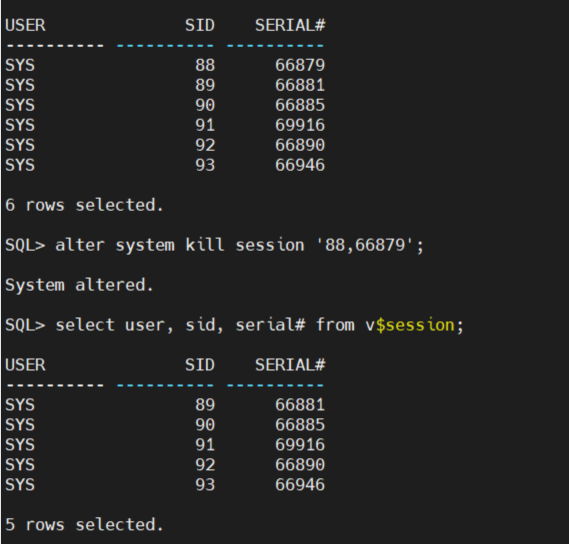Screen dimensions: 569x544
Task: Click serial 66946 in the second result set
Action: tap(300, 484)
